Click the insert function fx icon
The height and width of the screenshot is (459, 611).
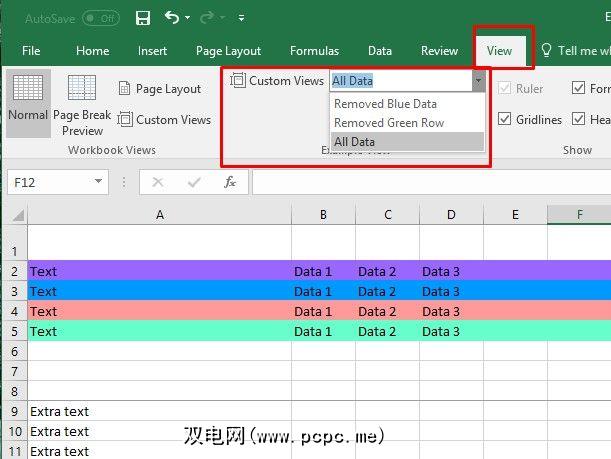tap(230, 182)
